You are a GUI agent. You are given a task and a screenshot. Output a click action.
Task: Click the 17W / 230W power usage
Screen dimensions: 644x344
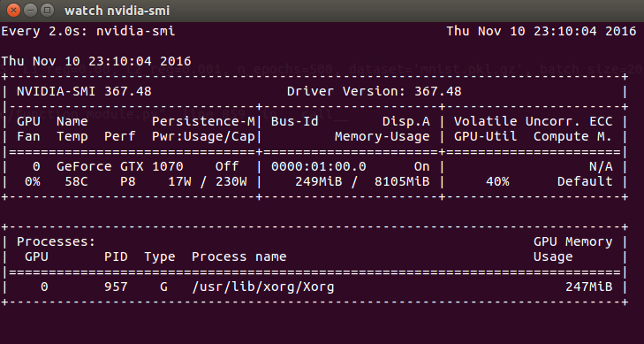[208, 181]
